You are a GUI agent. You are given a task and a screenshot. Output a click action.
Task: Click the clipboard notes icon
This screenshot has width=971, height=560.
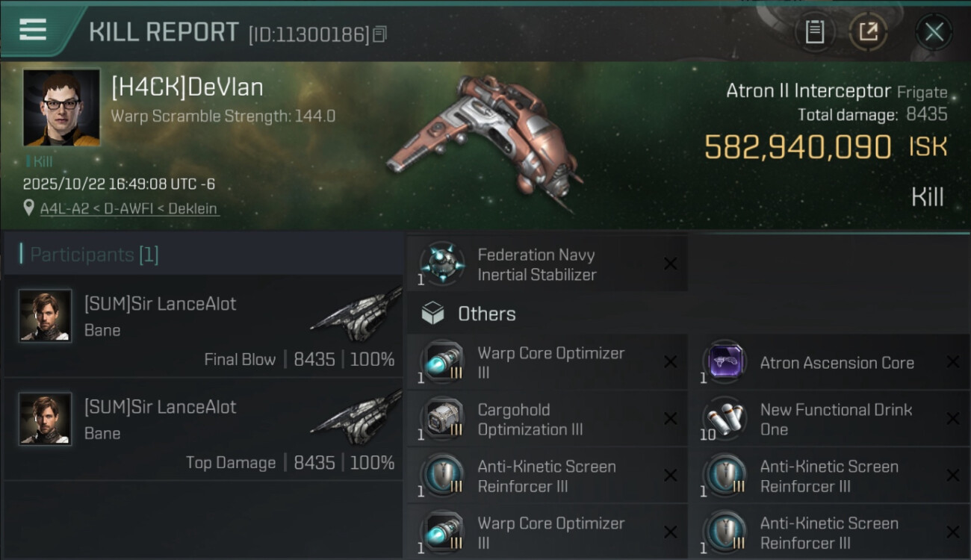(x=814, y=32)
